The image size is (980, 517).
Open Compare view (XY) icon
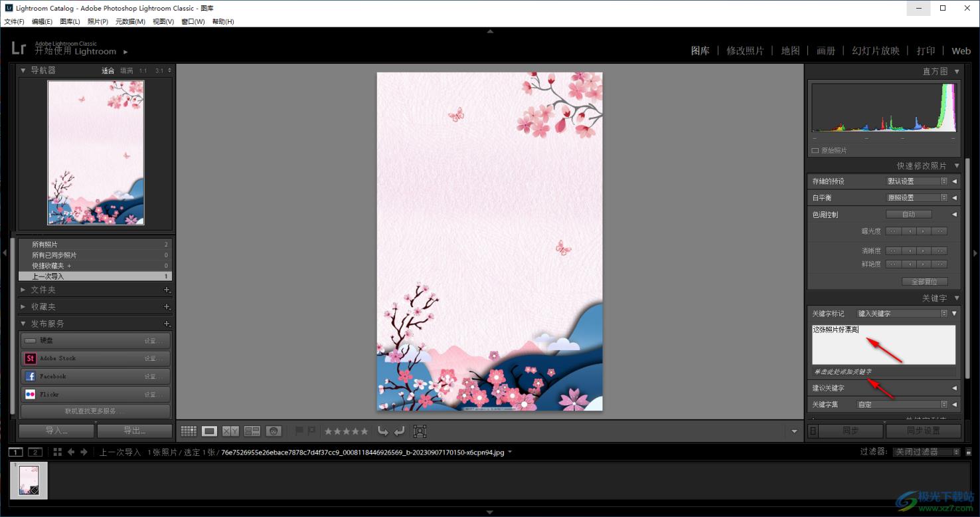pos(231,431)
